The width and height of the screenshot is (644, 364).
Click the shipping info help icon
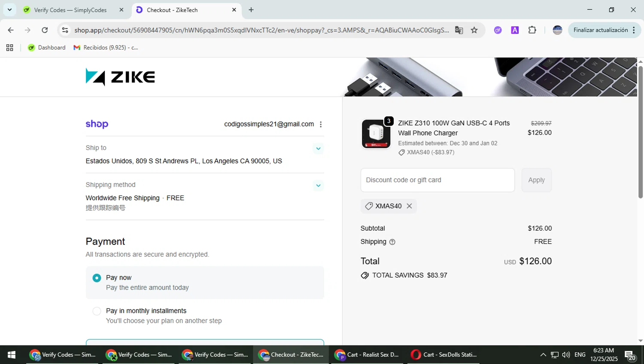[x=392, y=242]
